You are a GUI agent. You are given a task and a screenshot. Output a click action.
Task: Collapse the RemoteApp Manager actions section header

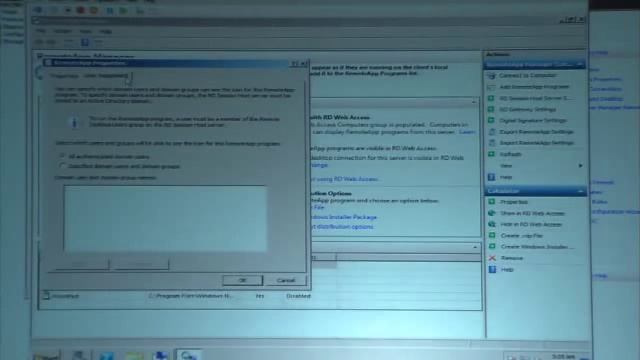[580, 64]
